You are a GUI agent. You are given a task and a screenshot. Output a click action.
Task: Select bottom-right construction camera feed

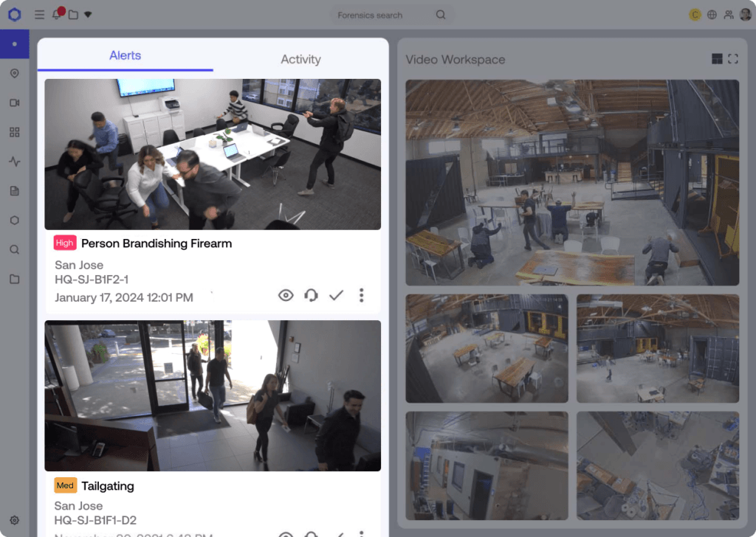pos(658,465)
